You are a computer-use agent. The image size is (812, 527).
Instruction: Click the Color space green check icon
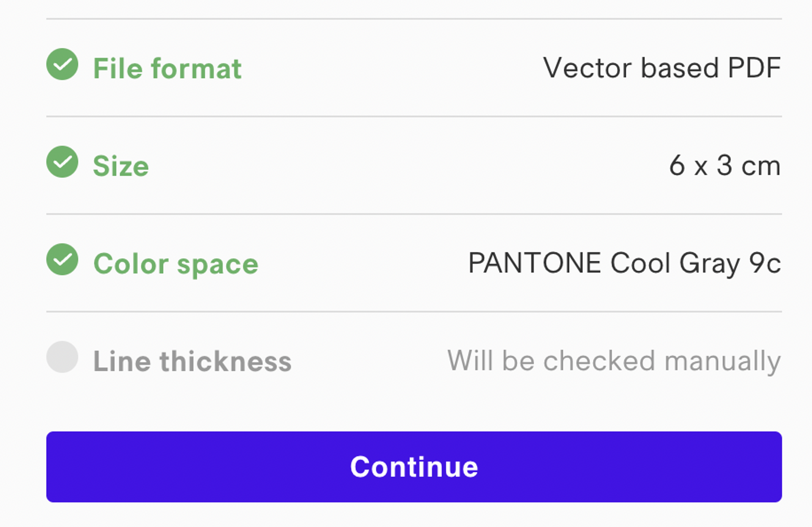pyautogui.click(x=62, y=259)
